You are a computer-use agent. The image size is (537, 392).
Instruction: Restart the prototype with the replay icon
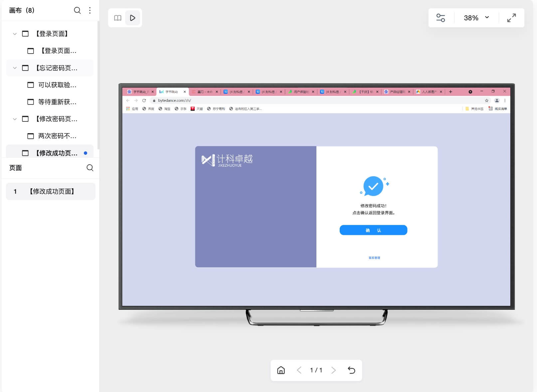(x=352, y=370)
